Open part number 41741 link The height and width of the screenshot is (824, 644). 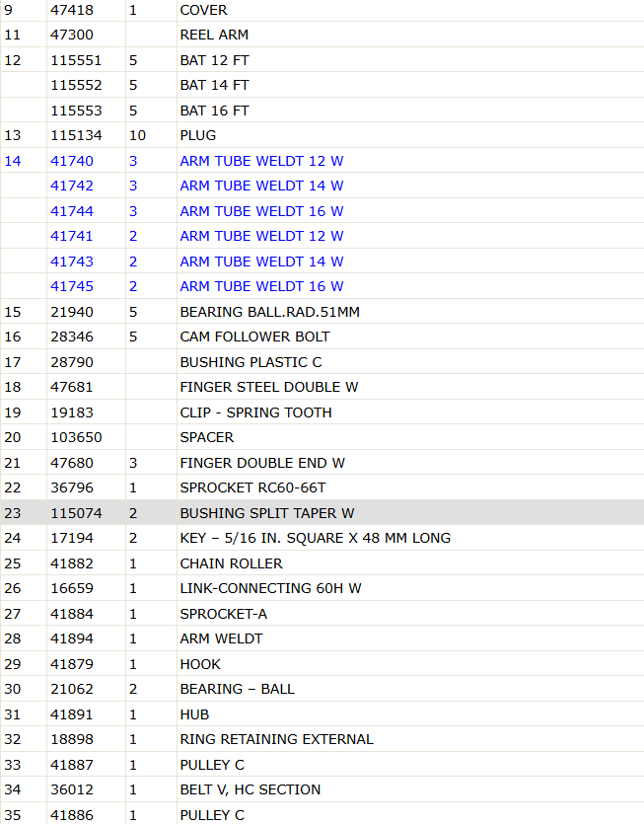coord(71,236)
